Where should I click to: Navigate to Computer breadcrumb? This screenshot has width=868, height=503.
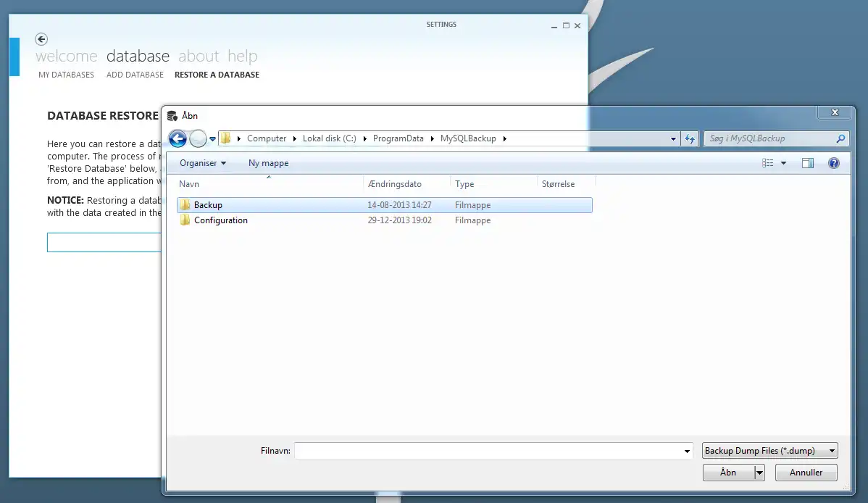coord(266,138)
